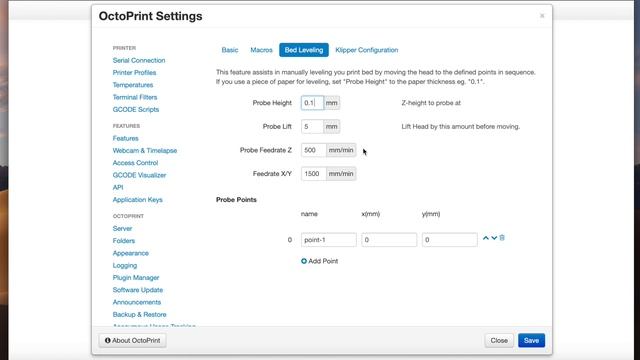Open Backup & Restore settings
640x360 pixels.
[x=139, y=314]
